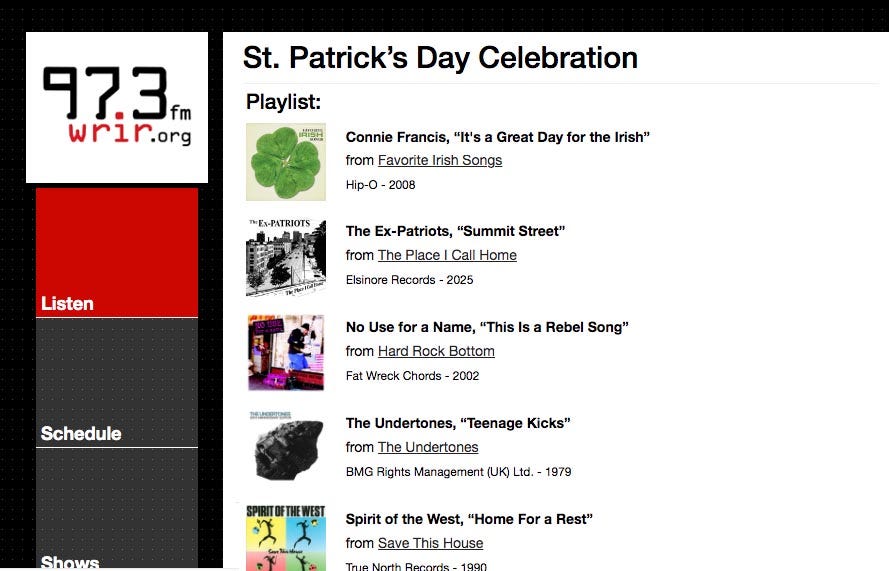
Task: Click the St. Patrick's Day Celebration heading
Action: pyautogui.click(x=441, y=58)
